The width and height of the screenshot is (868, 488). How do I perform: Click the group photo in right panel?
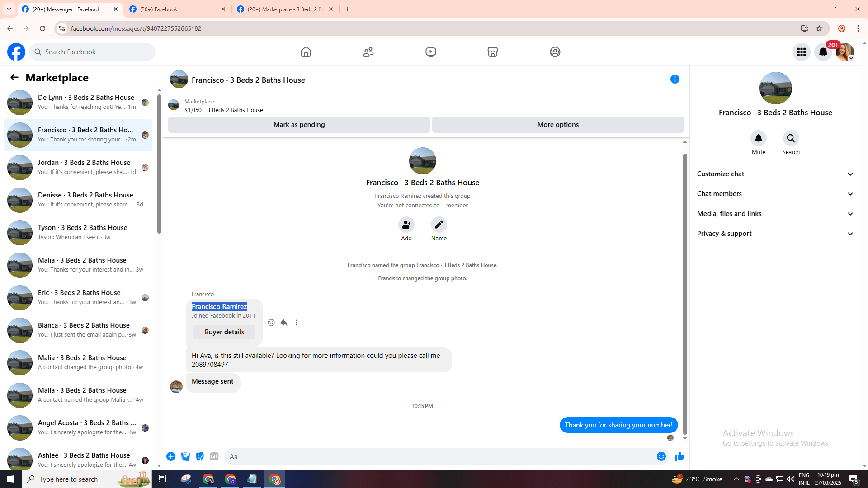point(775,88)
